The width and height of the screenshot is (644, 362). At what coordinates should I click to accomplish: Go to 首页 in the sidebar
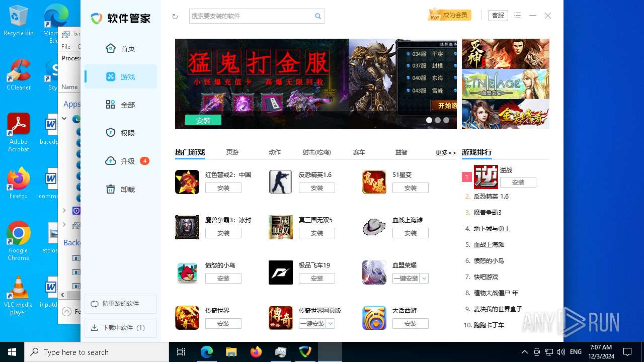coord(121,48)
